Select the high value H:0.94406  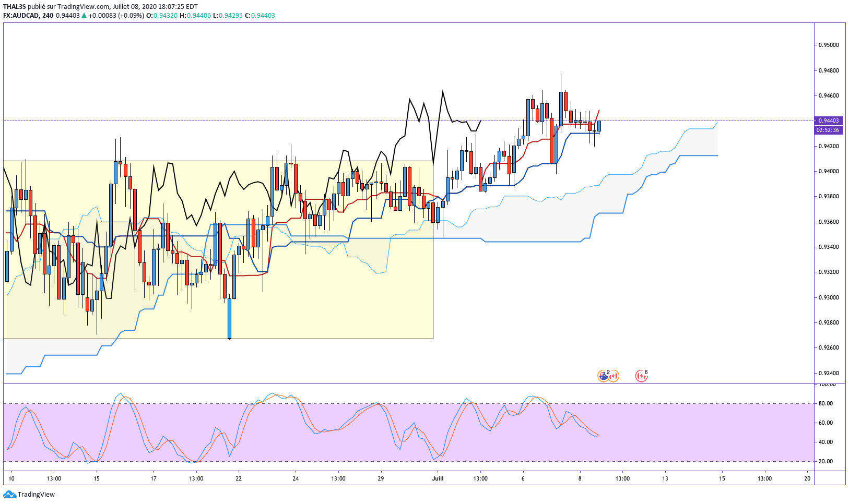(x=195, y=16)
